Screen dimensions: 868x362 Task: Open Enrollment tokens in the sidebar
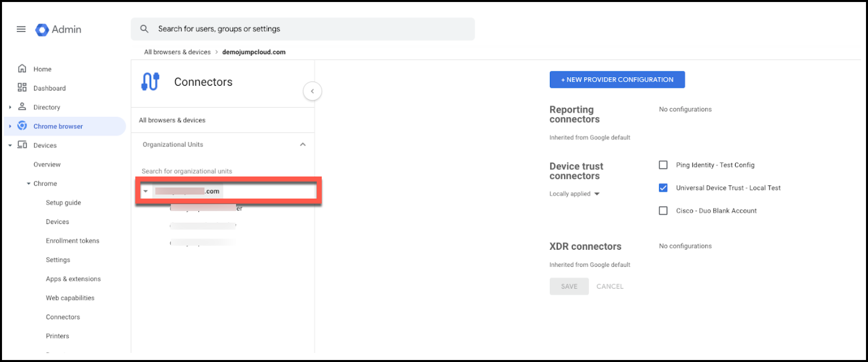(x=72, y=241)
